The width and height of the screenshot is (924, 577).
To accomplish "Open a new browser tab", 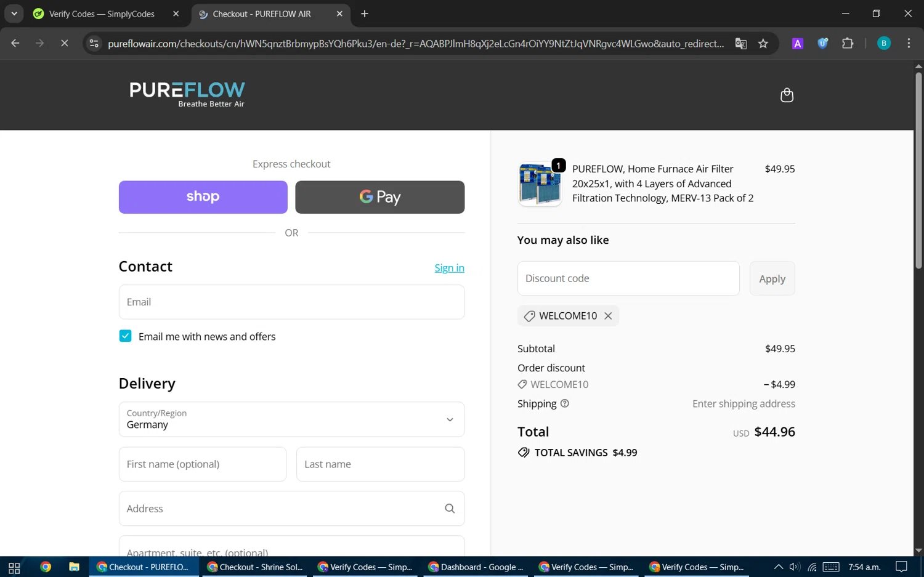I will (x=365, y=14).
